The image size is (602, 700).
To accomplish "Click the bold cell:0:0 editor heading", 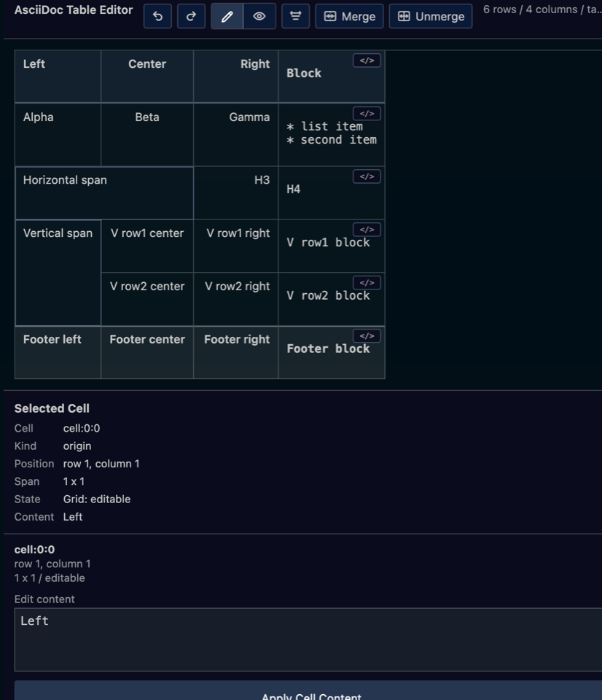I will (34, 550).
